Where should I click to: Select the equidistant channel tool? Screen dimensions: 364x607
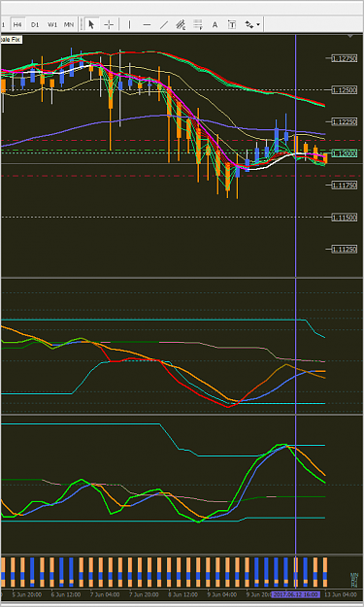(x=181, y=25)
